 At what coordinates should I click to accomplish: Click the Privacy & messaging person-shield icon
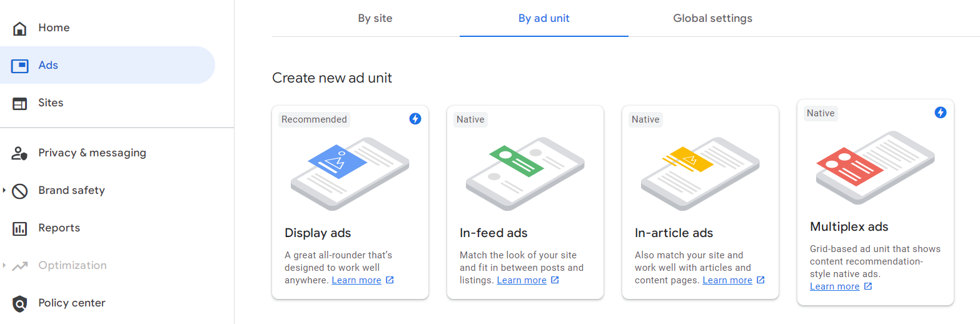coord(20,153)
